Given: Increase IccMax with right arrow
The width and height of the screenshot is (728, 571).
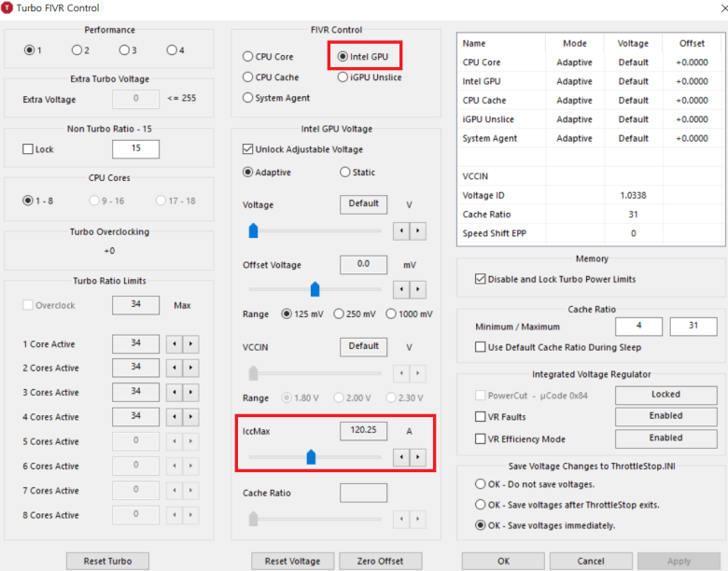Looking at the screenshot, I should tap(417, 457).
